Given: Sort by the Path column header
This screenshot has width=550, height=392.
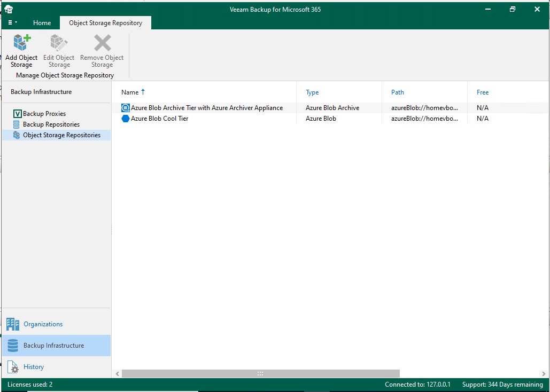Looking at the screenshot, I should pyautogui.click(x=398, y=92).
